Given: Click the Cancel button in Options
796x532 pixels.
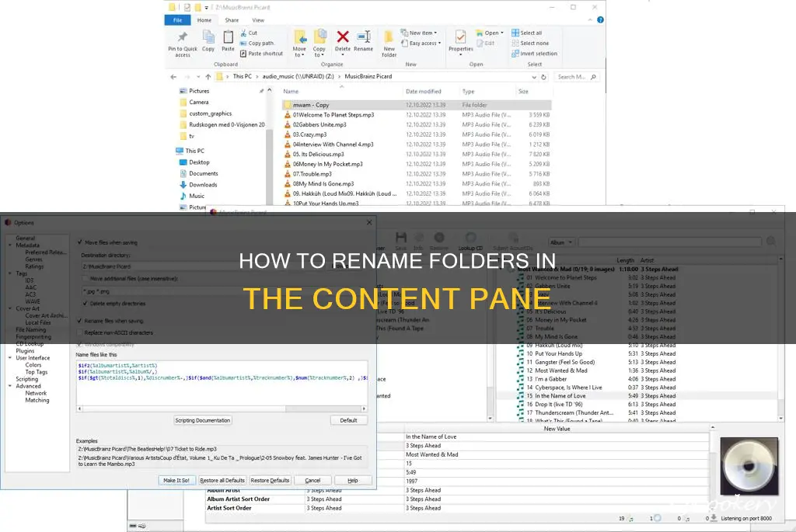Looking at the screenshot, I should pyautogui.click(x=312, y=480).
